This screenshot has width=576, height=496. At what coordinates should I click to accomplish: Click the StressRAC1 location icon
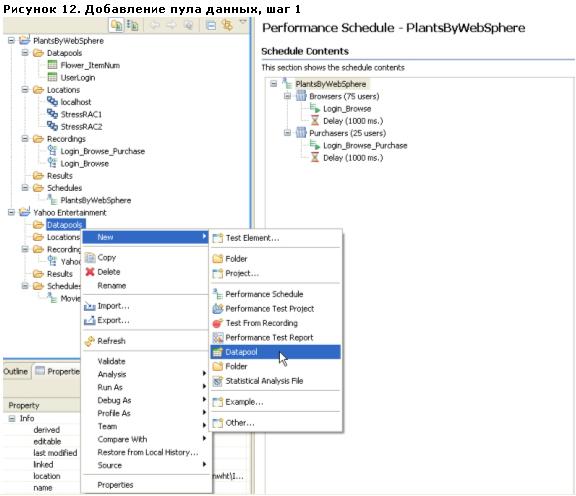coord(53,114)
